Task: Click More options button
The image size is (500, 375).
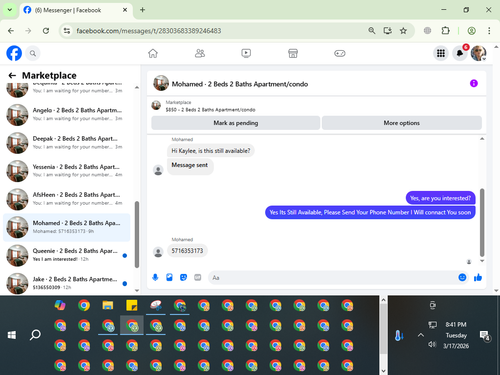Action: click(x=402, y=123)
